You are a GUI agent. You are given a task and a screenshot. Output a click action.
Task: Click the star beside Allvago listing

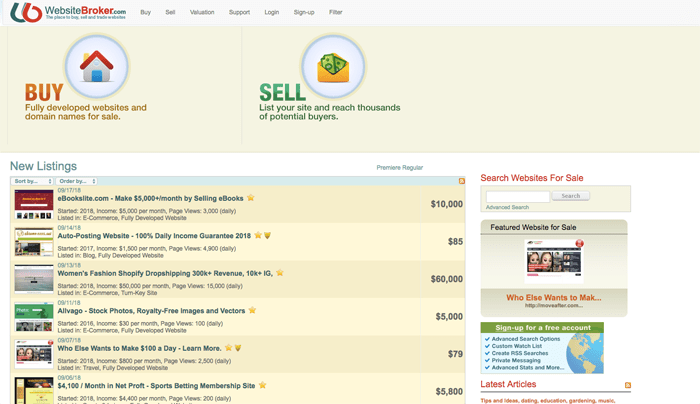click(x=252, y=310)
